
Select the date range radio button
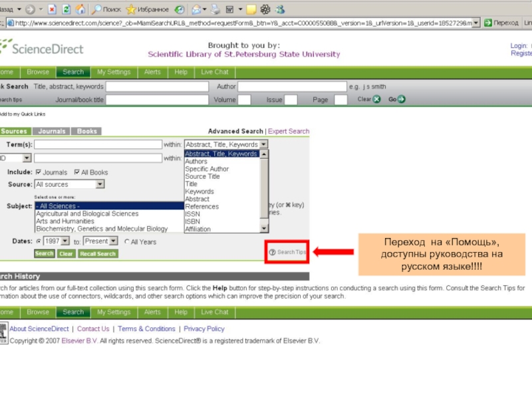[x=39, y=241]
